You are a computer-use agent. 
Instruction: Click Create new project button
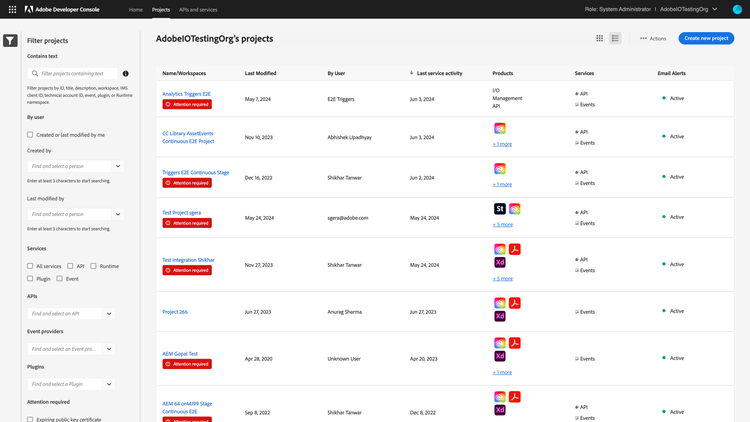pyautogui.click(x=706, y=38)
